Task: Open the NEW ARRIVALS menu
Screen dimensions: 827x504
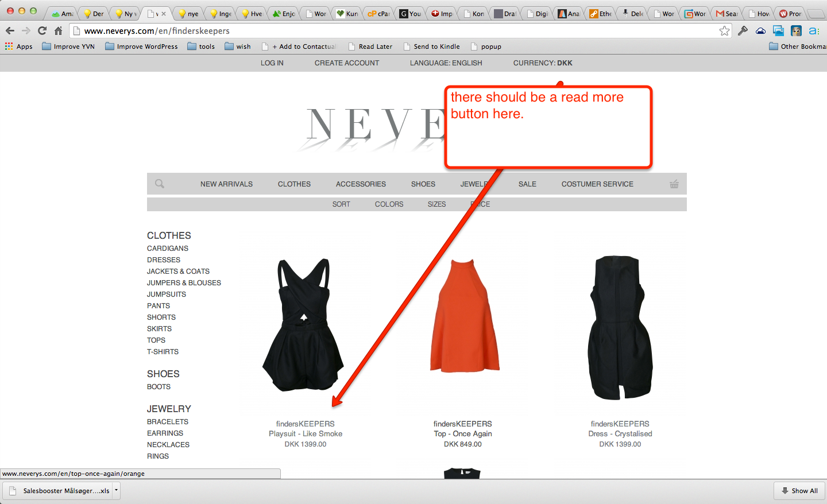Action: 226,184
